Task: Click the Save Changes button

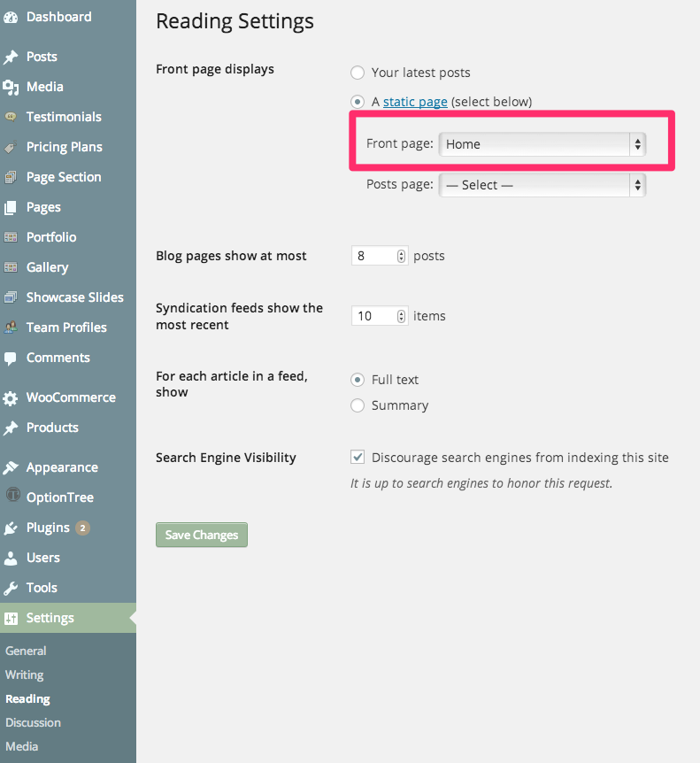Action: (201, 535)
